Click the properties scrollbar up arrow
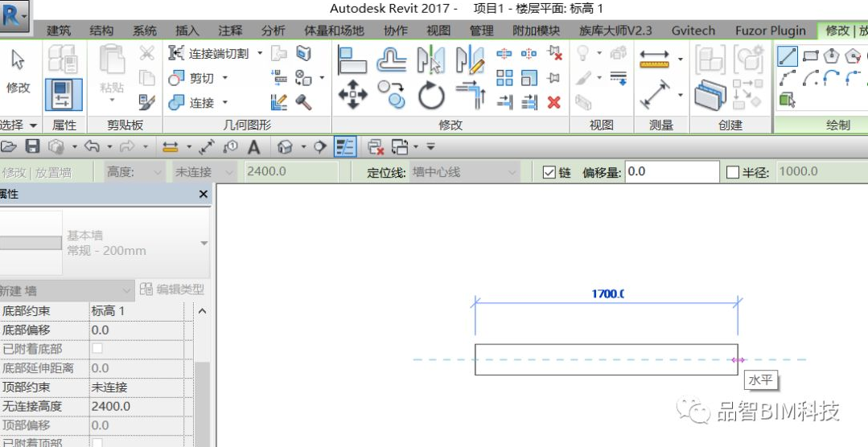The height and width of the screenshot is (447, 868). coord(202,311)
